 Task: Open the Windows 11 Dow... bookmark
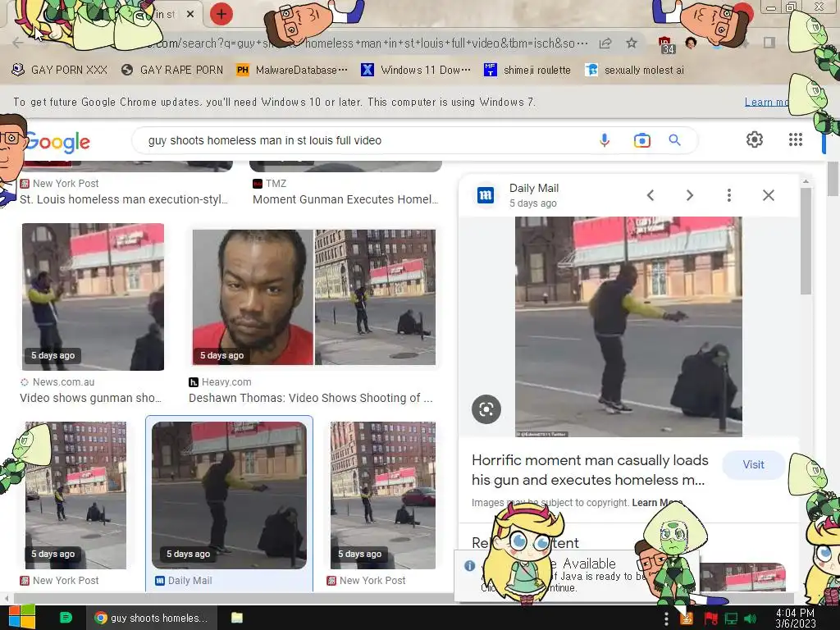tap(416, 71)
